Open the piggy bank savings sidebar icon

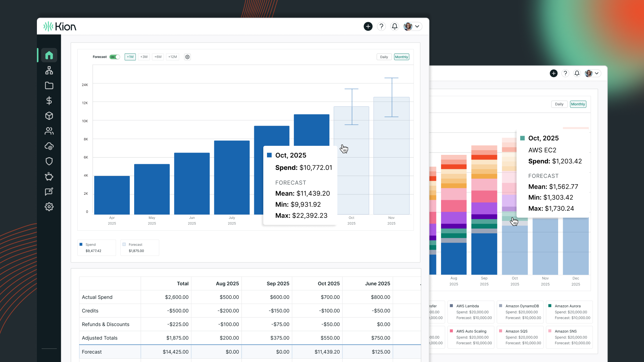pyautogui.click(x=49, y=176)
